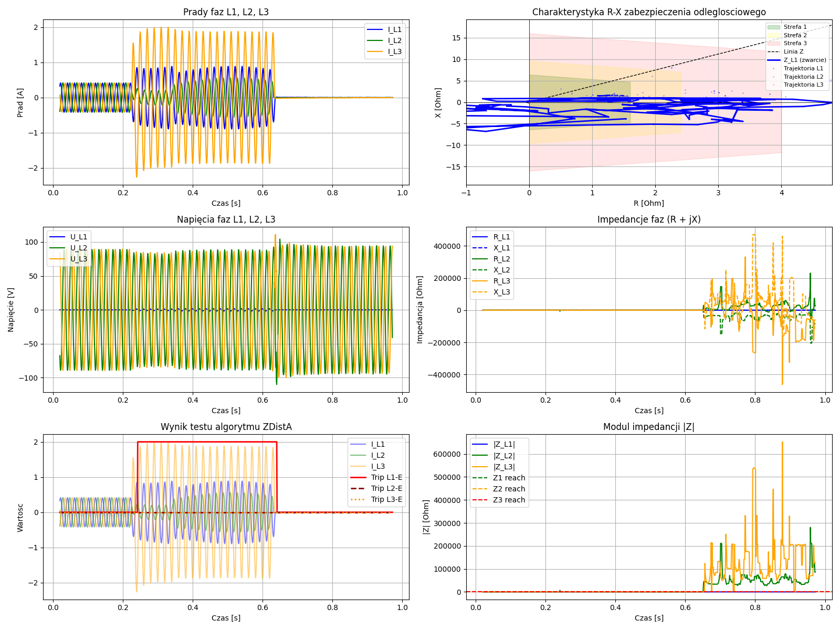Click the 'Prady faz L1, L2, L3' title
Viewport: 840px width, 630px height.
(226, 12)
